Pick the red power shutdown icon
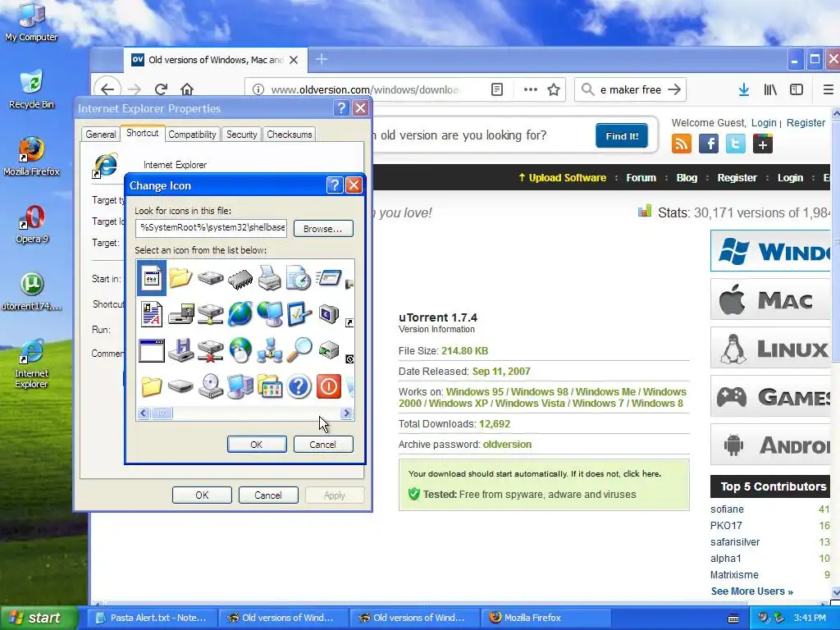Viewport: 840px width, 630px height. click(328, 386)
